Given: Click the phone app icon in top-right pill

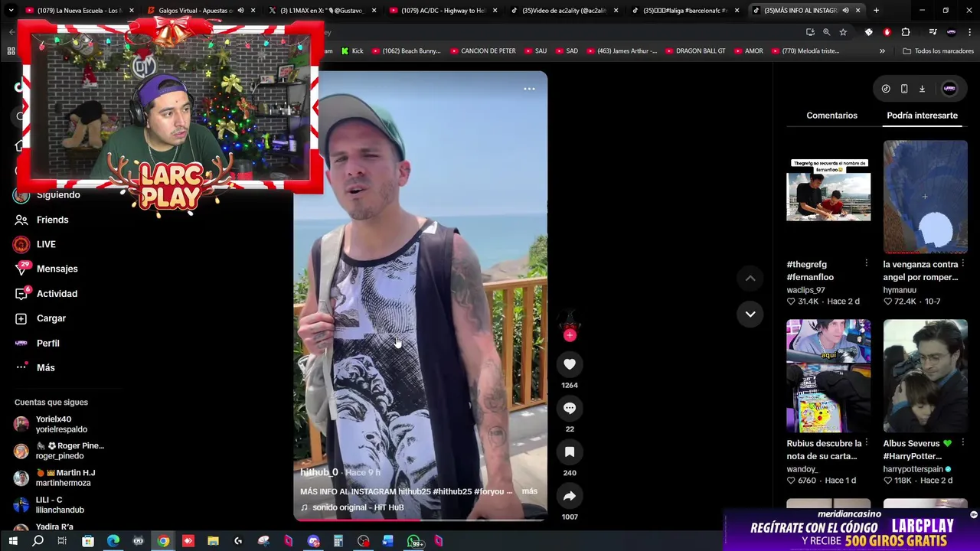Looking at the screenshot, I should coord(904,89).
